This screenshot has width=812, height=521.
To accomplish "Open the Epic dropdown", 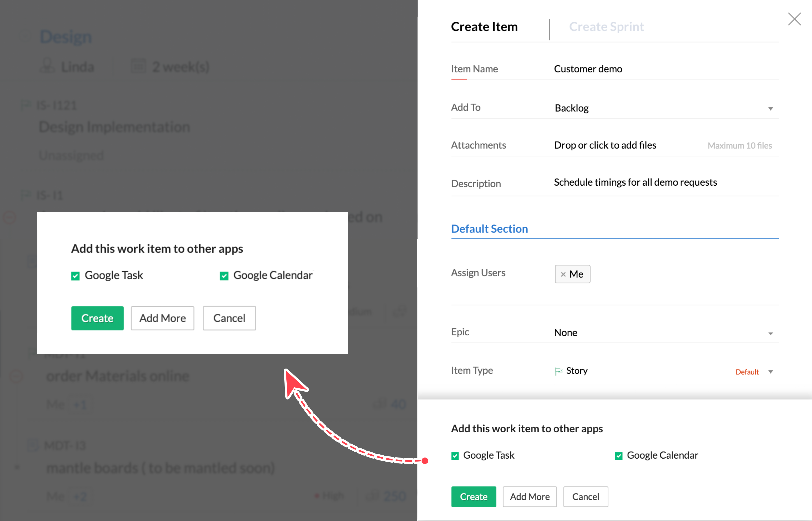I will pos(770,333).
